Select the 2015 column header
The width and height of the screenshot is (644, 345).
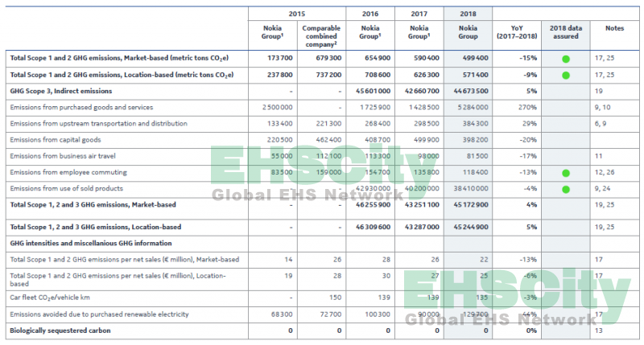296,14
